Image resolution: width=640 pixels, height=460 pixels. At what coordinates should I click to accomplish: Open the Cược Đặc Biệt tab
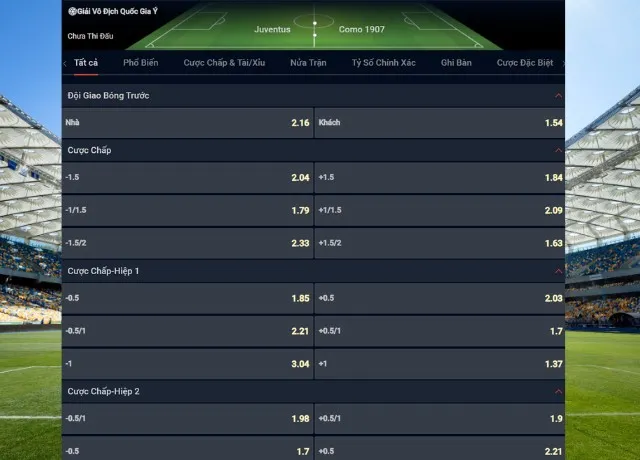525,63
